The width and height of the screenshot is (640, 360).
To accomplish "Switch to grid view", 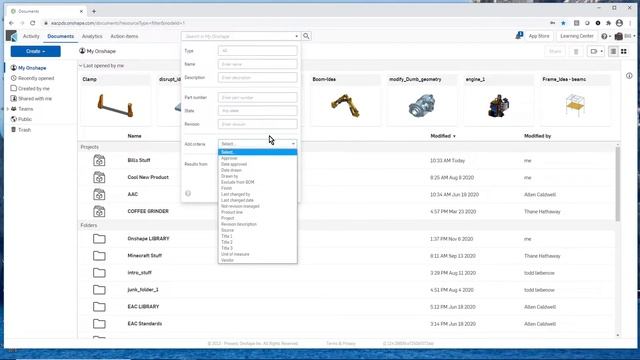I will click(624, 51).
